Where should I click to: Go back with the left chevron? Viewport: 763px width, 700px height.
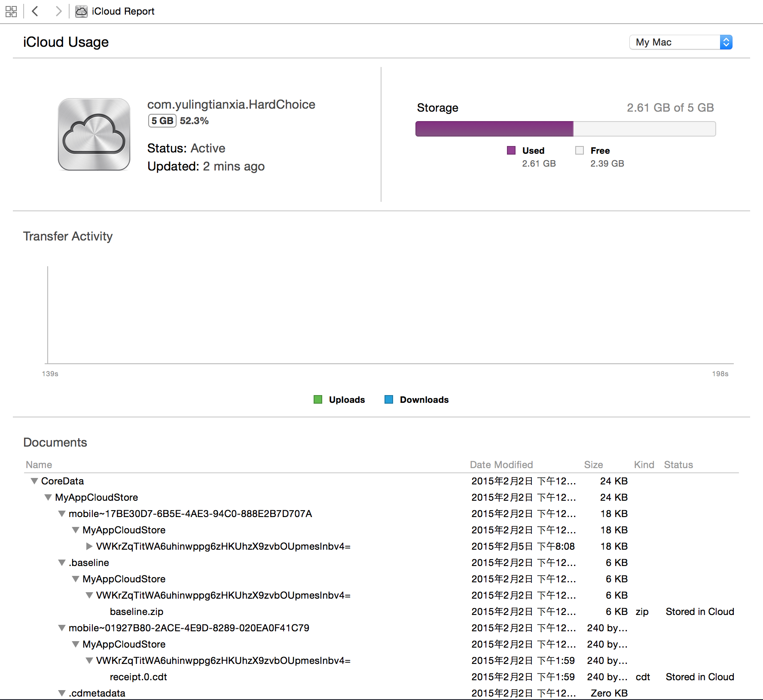coord(35,11)
